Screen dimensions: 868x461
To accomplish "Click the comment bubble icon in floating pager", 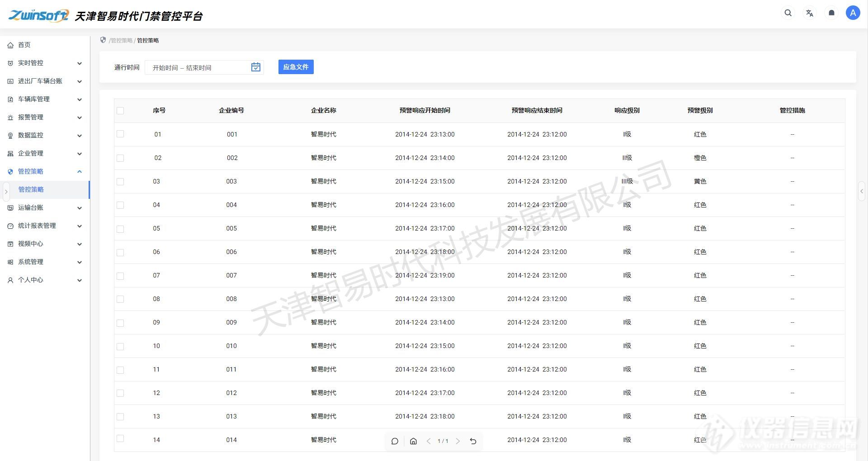I will coord(395,441).
